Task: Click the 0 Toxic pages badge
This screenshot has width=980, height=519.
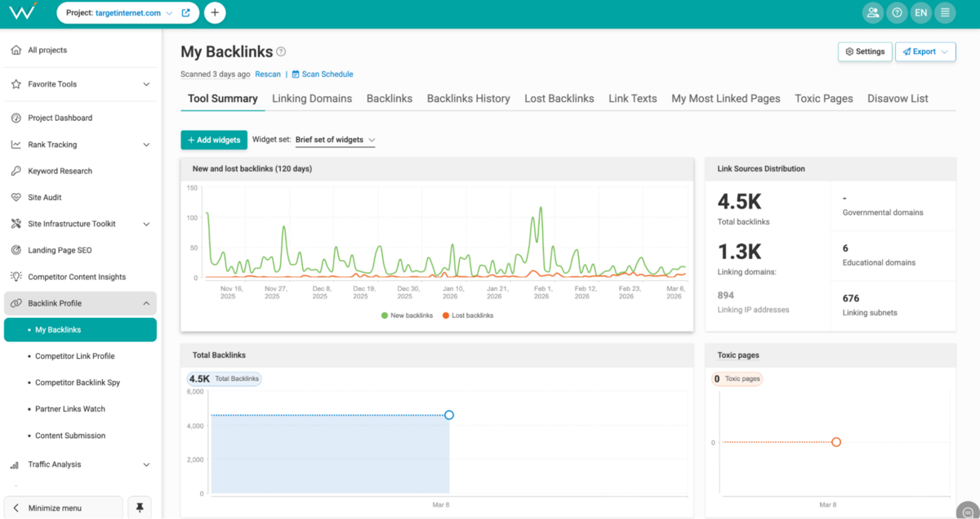Action: (737, 378)
